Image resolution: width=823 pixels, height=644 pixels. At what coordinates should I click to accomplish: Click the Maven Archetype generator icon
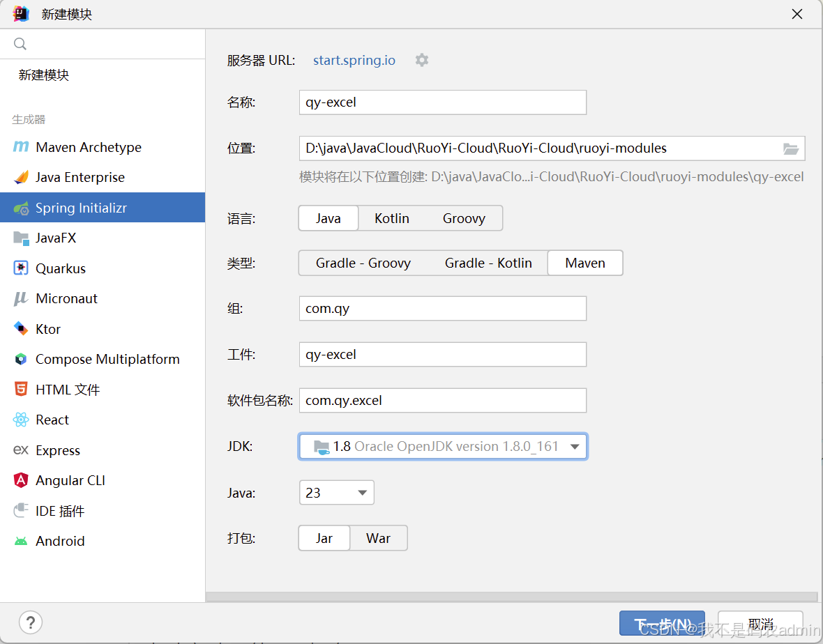pyautogui.click(x=20, y=147)
